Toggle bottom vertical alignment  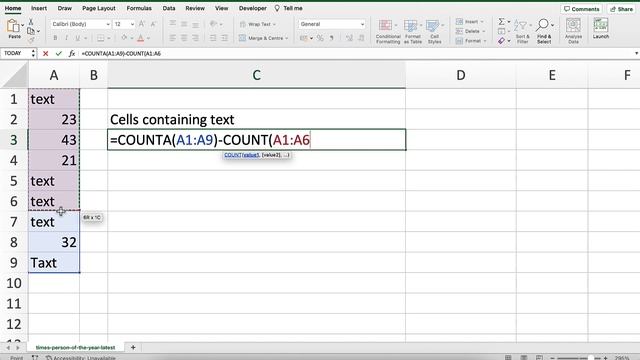click(x=196, y=24)
